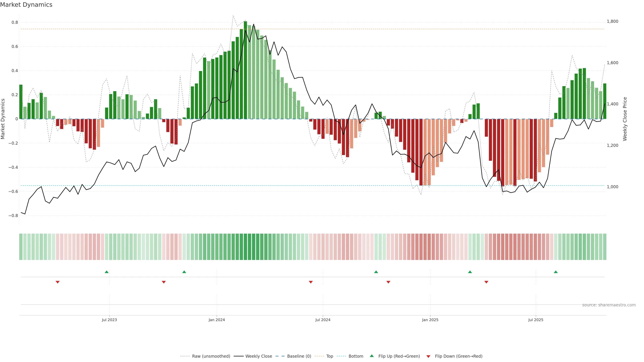
Task: Click the first red flip-down triangle on the left
Action: click(58, 282)
